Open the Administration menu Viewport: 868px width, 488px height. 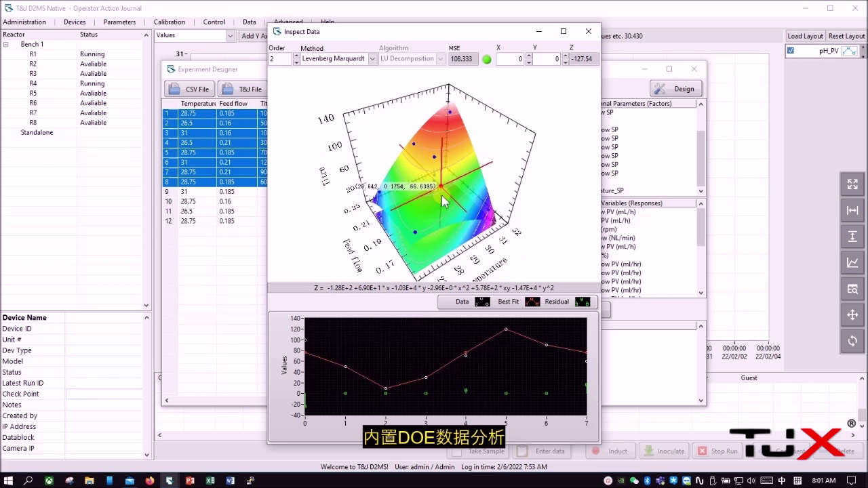point(24,22)
